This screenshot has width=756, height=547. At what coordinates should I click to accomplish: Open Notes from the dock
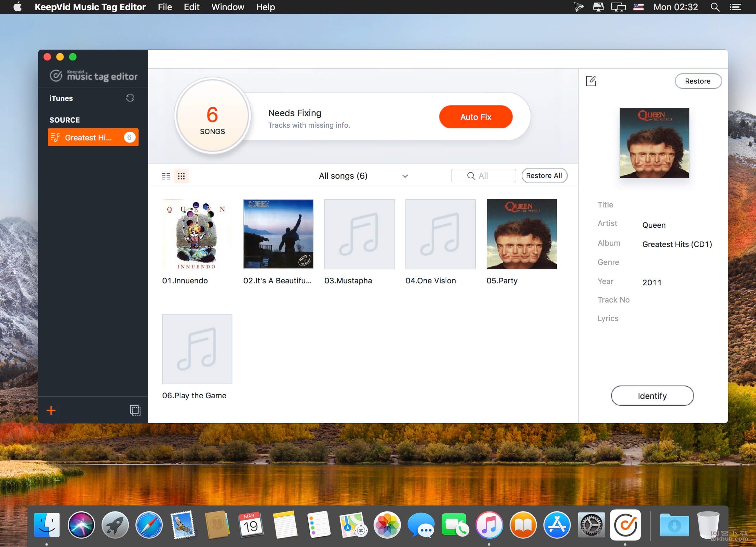point(285,525)
